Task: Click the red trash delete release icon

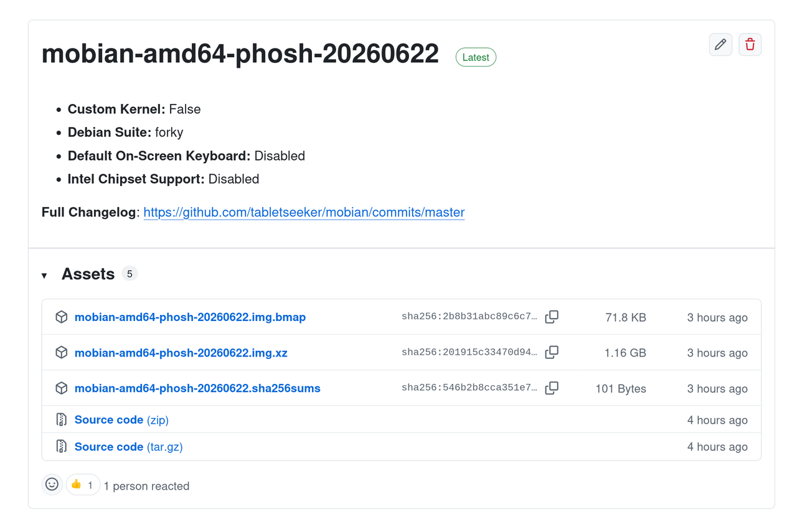Action: [750, 44]
